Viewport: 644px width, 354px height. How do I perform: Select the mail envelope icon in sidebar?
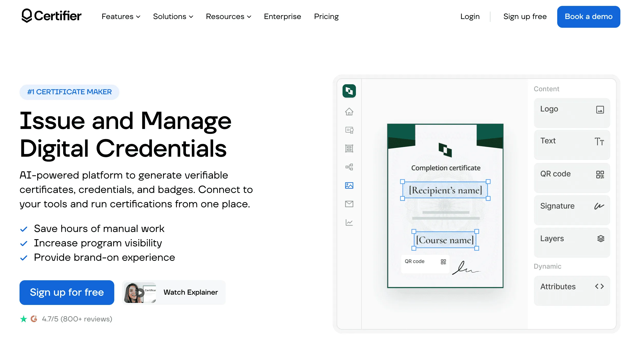tap(349, 204)
